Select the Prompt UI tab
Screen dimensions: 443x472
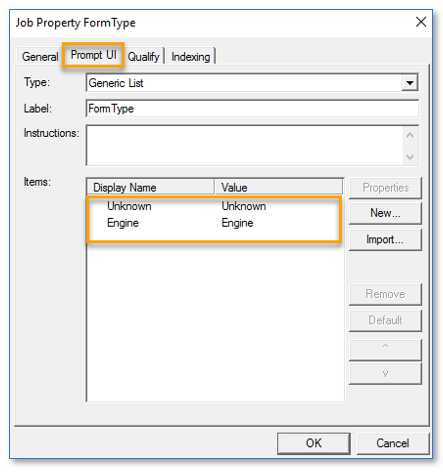[93, 55]
